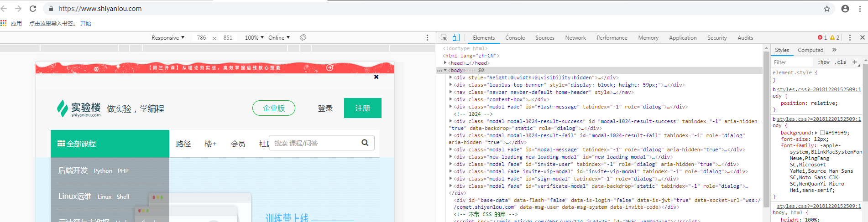Edit the viewport height value 851

[228, 38]
